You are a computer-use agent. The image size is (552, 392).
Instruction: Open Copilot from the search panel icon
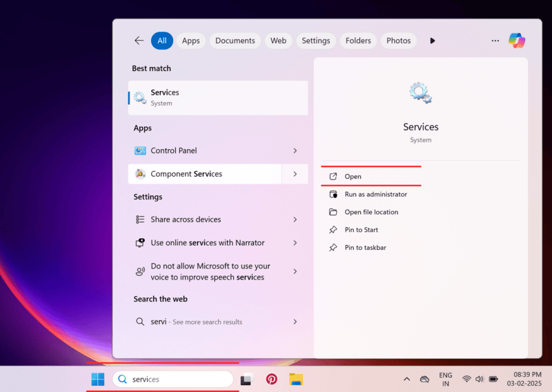click(517, 41)
